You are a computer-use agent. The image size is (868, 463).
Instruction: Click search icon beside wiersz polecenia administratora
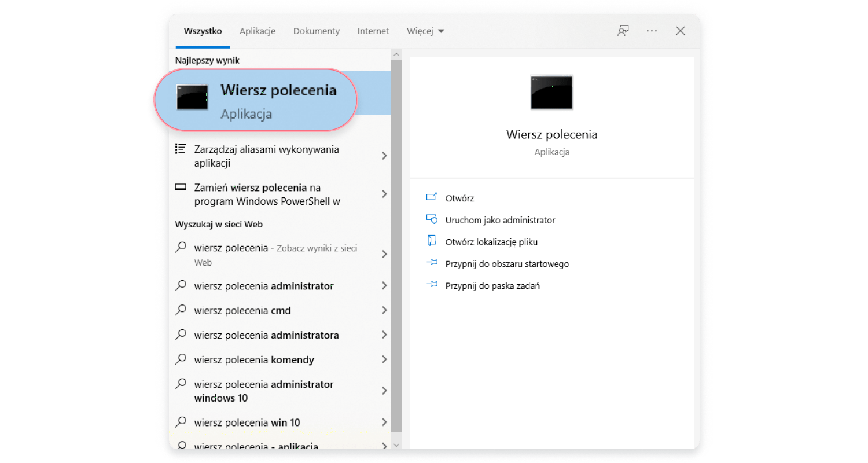181,335
